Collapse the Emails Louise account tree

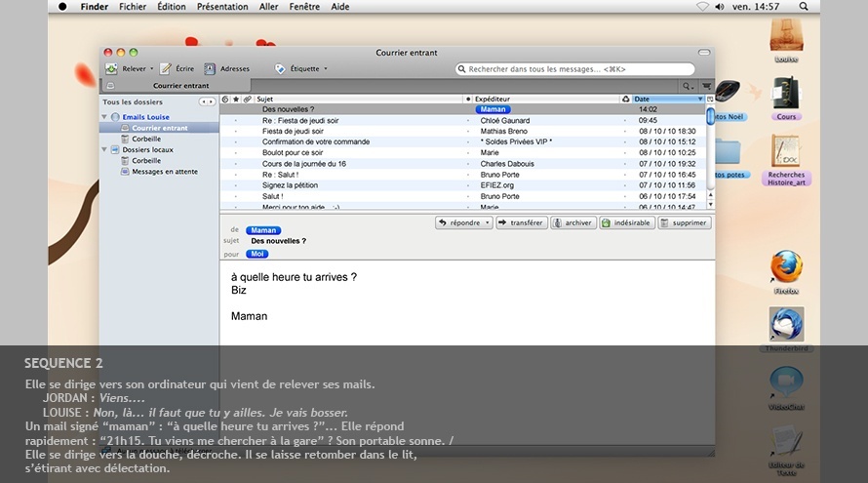(x=104, y=117)
